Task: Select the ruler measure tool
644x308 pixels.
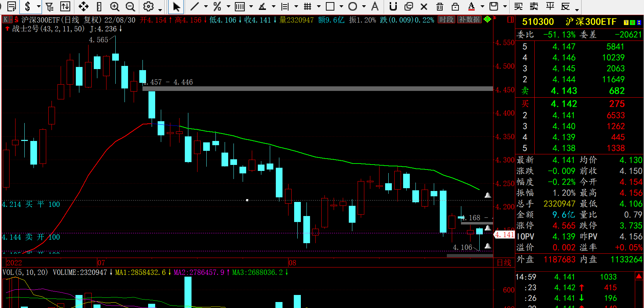Action: (x=99, y=6)
